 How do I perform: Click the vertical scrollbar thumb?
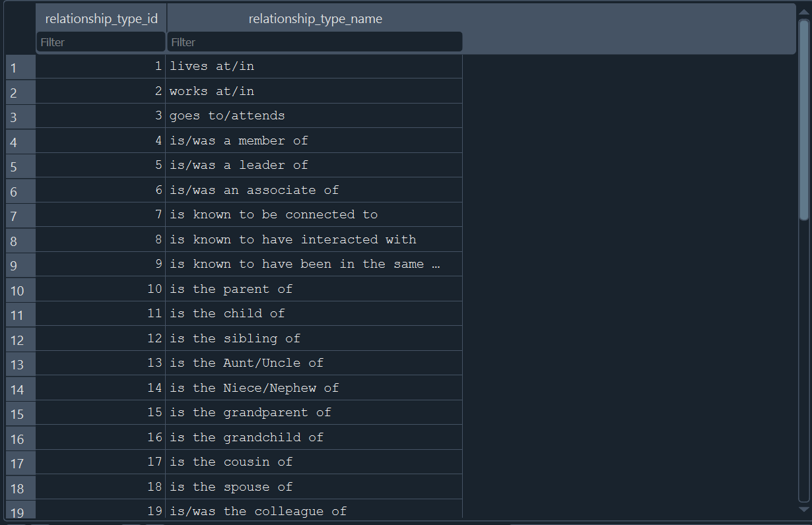[x=803, y=120]
